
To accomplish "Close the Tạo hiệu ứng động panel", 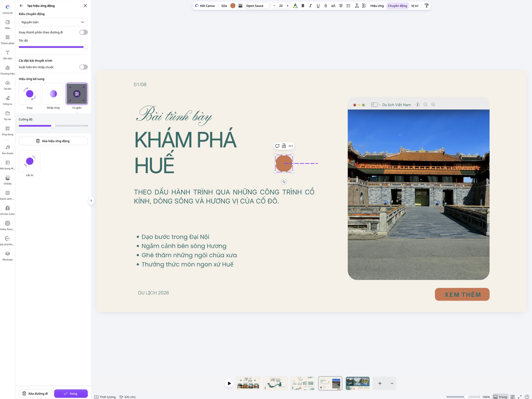I will [x=85, y=5].
